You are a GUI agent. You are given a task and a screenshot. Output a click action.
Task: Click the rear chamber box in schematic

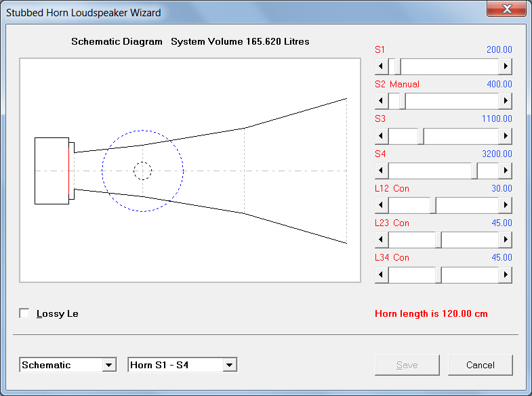[52, 171]
